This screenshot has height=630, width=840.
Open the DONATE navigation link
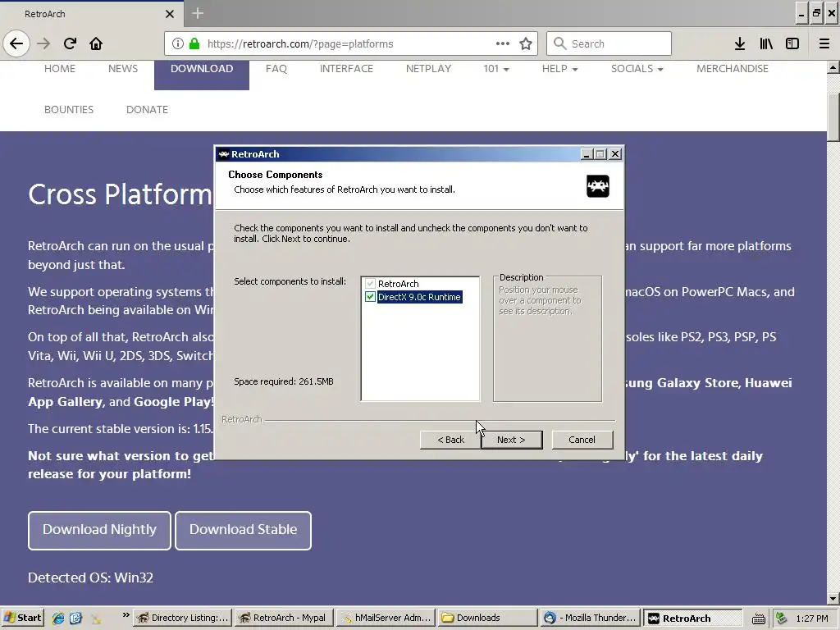(148, 109)
